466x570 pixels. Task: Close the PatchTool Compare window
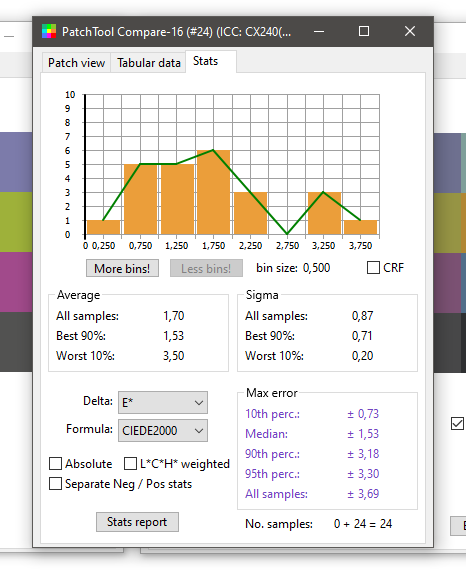click(x=410, y=32)
